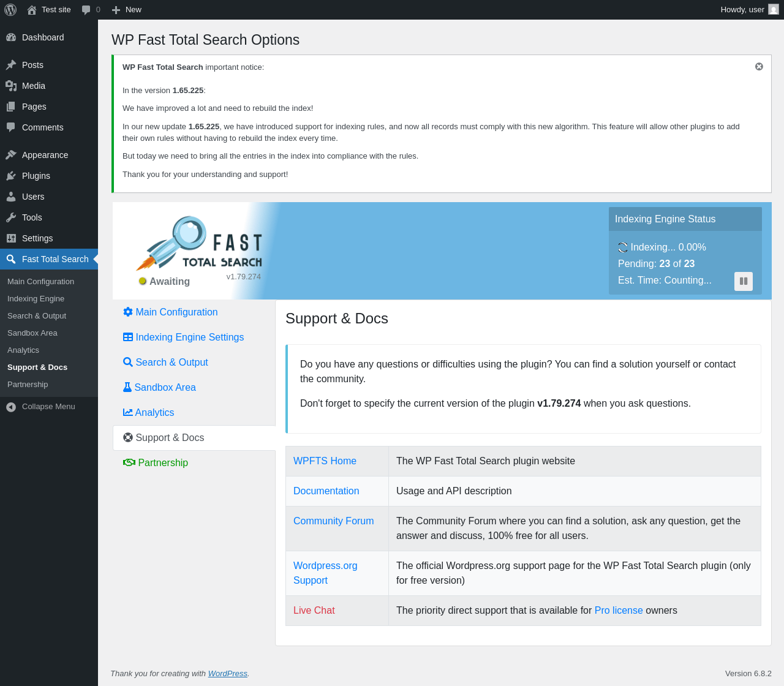Click the Appearance brush icon
Viewport: 784px width, 686px height.
click(x=11, y=155)
